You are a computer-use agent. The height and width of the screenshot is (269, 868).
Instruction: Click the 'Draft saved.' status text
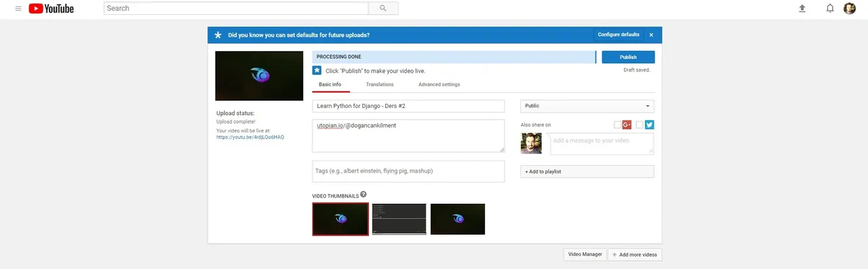pyautogui.click(x=637, y=70)
